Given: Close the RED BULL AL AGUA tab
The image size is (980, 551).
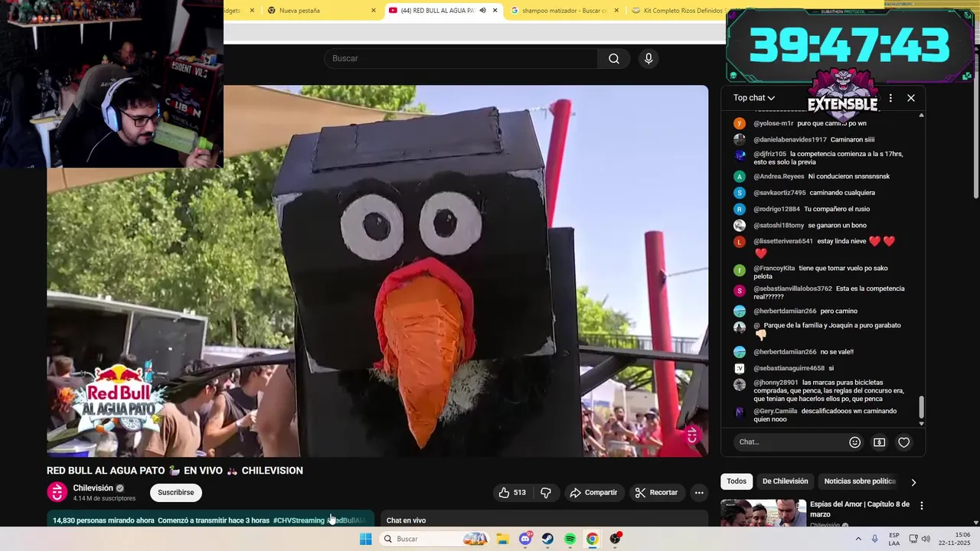Looking at the screenshot, I should pos(495,11).
